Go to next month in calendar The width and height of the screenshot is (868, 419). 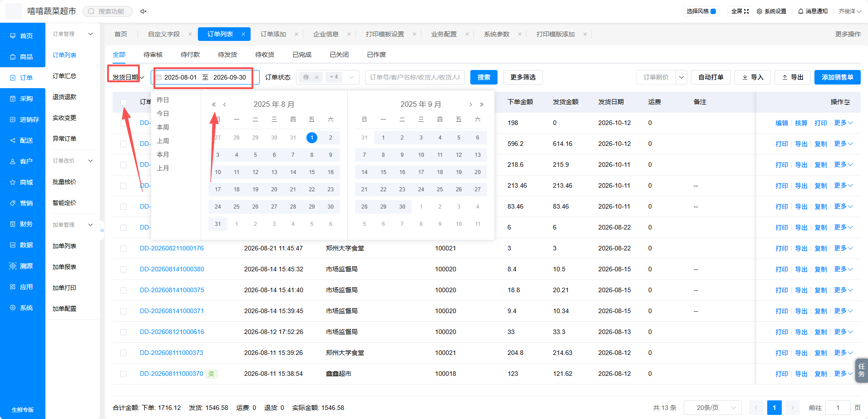coord(471,105)
